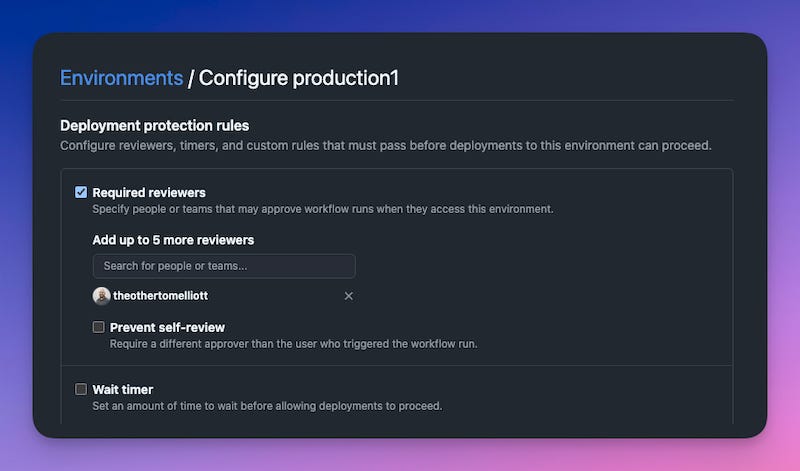Image resolution: width=800 pixels, height=471 pixels.
Task: Select the Deployment protection rules heading
Action: (x=155, y=126)
